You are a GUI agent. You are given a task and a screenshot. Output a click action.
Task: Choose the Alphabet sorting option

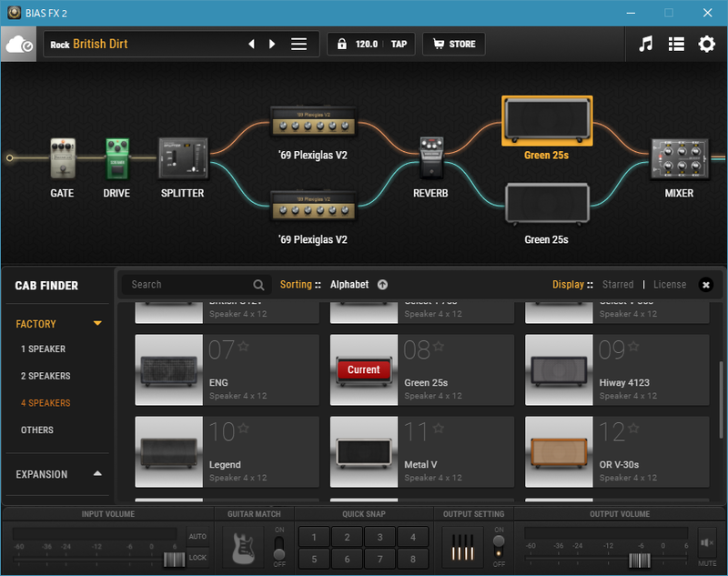(x=349, y=285)
